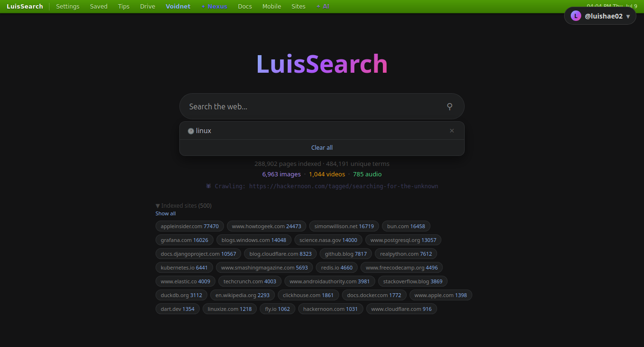Screen dimensions: 644x347
Task: Select the simonwillison.net 16719 chip
Action: tap(344, 226)
